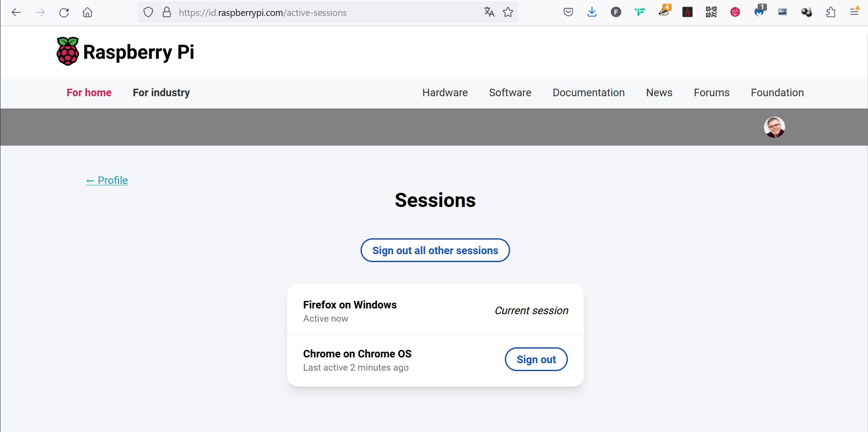Viewport: 868px width, 432px height.
Task: Open the browser home page
Action: click(x=87, y=12)
